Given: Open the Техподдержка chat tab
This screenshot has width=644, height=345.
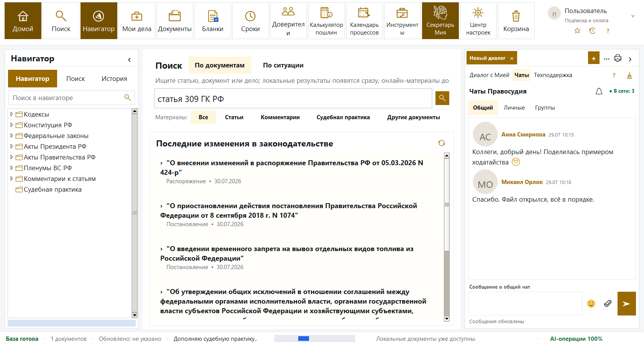Looking at the screenshot, I should (553, 75).
